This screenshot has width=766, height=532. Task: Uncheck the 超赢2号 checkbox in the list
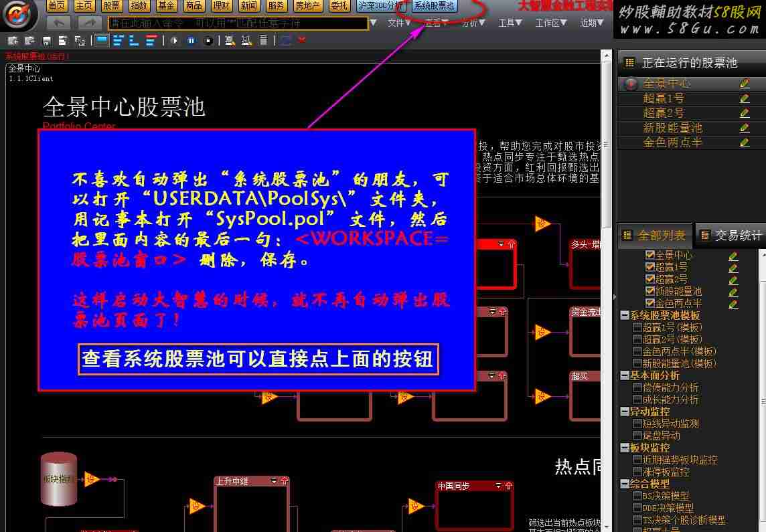(649, 278)
